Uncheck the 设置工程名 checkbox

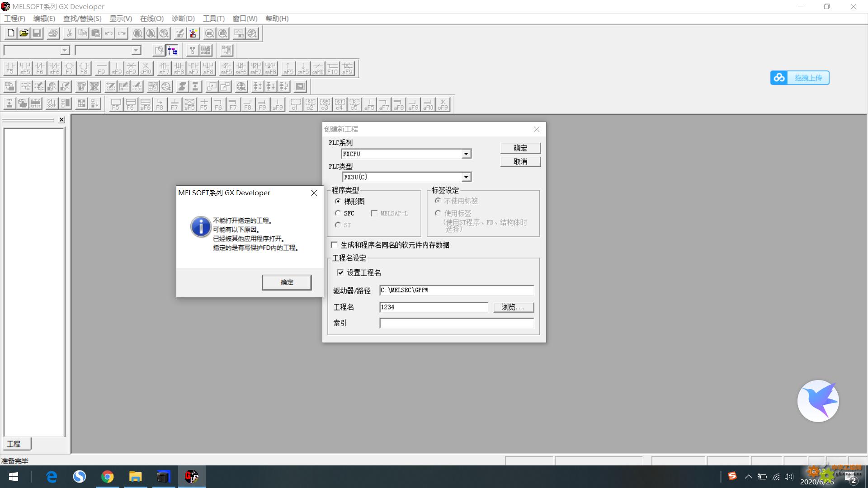click(x=340, y=272)
